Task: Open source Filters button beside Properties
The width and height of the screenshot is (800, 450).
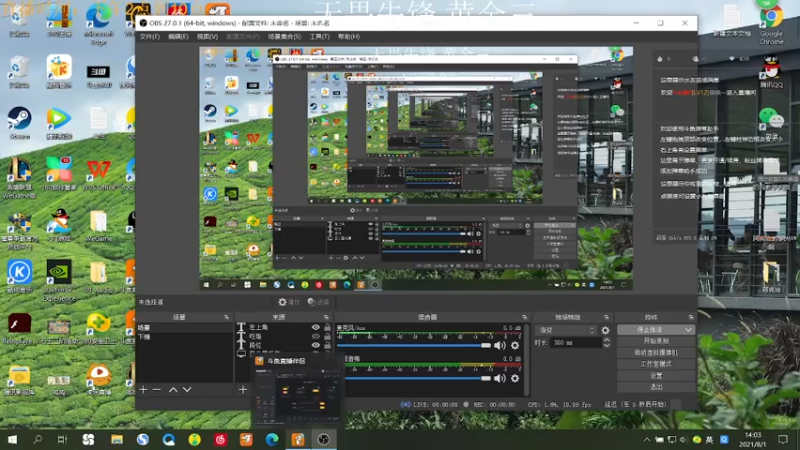Action: (318, 302)
